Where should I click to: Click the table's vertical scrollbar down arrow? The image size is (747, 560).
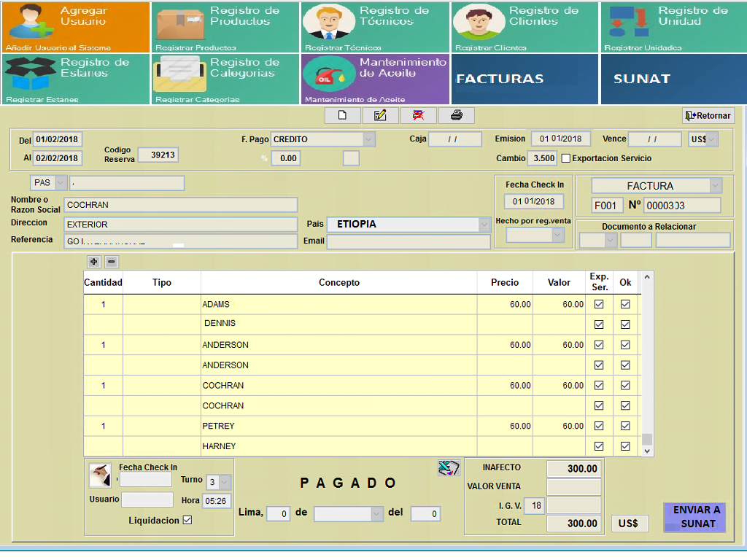point(646,451)
